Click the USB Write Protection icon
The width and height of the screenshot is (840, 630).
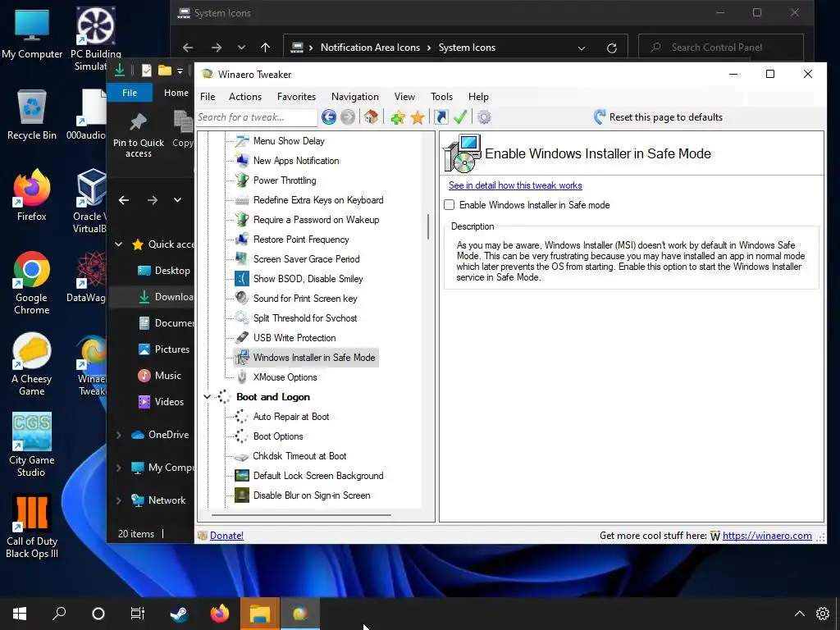242,337
